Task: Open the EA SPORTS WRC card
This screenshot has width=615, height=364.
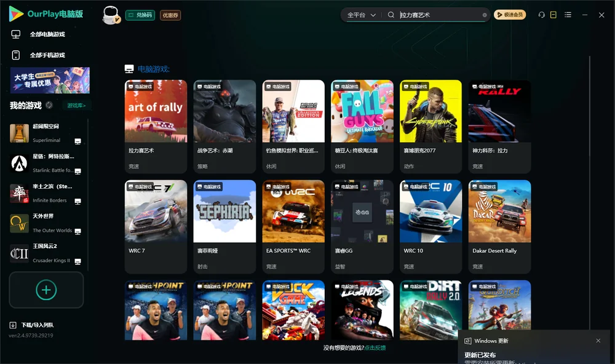Action: [x=293, y=226]
